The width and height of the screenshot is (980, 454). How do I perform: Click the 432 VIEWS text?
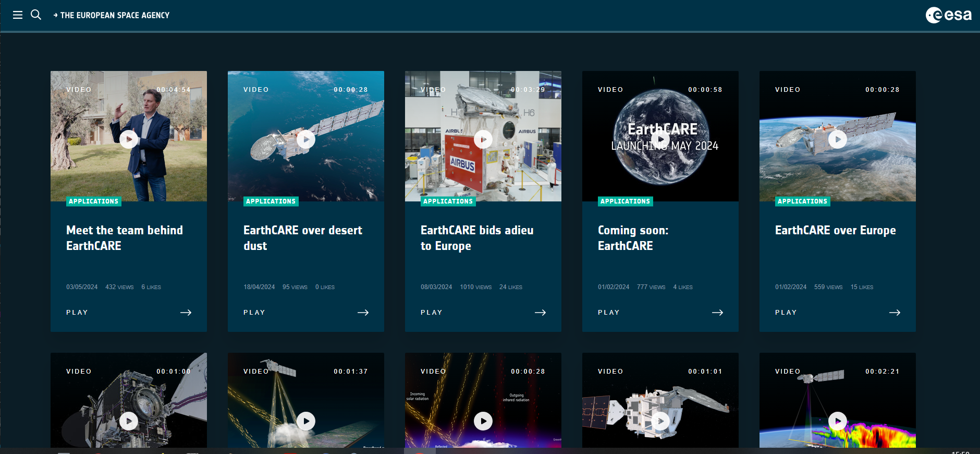(119, 287)
